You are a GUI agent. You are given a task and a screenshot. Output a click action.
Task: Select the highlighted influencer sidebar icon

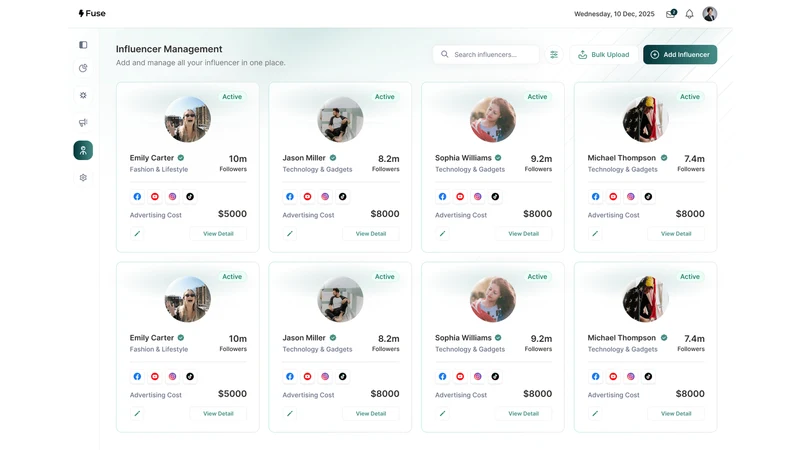pos(83,150)
